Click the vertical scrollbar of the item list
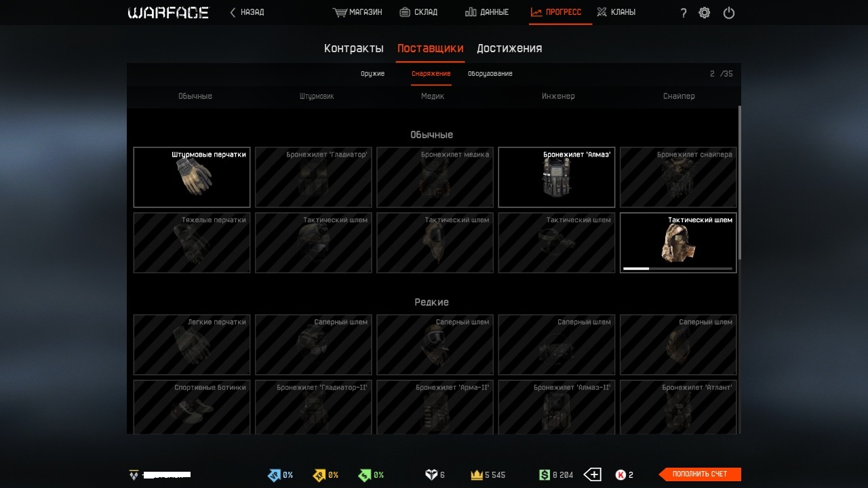Image resolution: width=868 pixels, height=488 pixels. [x=739, y=182]
